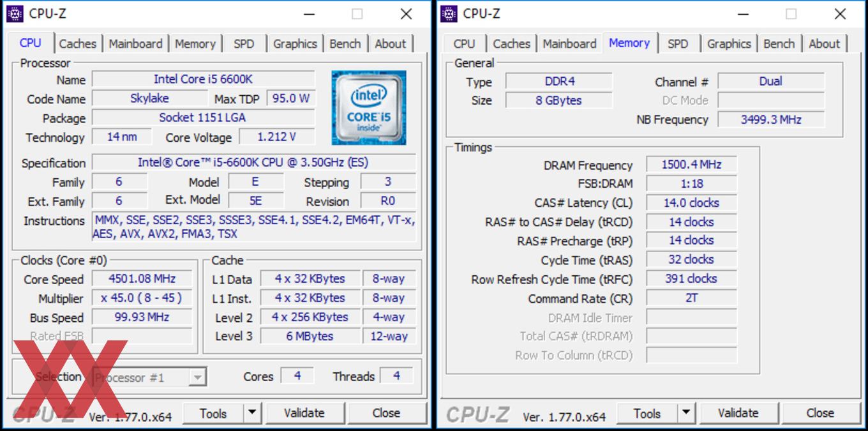Image resolution: width=868 pixels, height=431 pixels.
Task: Click Close button in right CPU-Z window
Action: pos(821,414)
